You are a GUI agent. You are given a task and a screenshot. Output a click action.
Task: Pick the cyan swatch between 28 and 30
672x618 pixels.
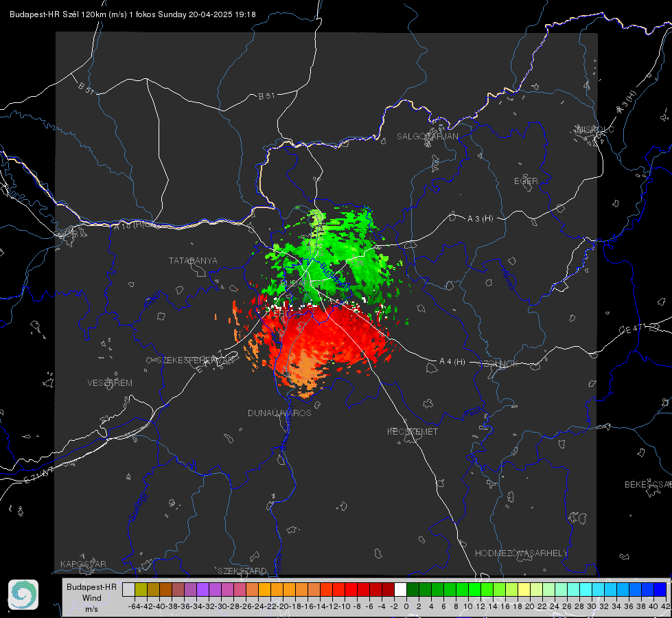click(x=586, y=590)
